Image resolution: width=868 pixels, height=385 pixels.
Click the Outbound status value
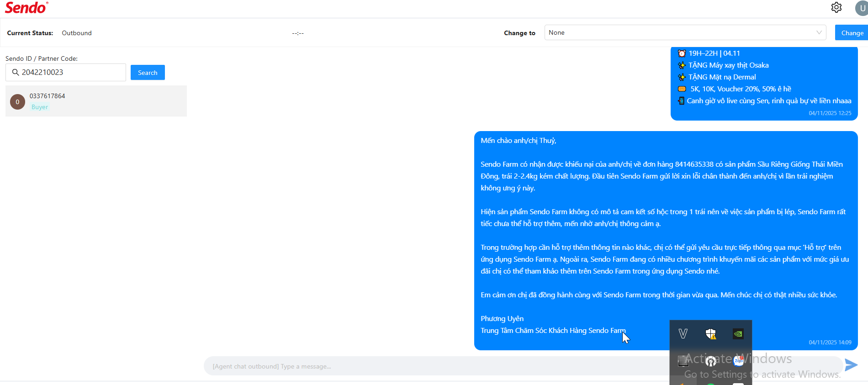click(77, 33)
